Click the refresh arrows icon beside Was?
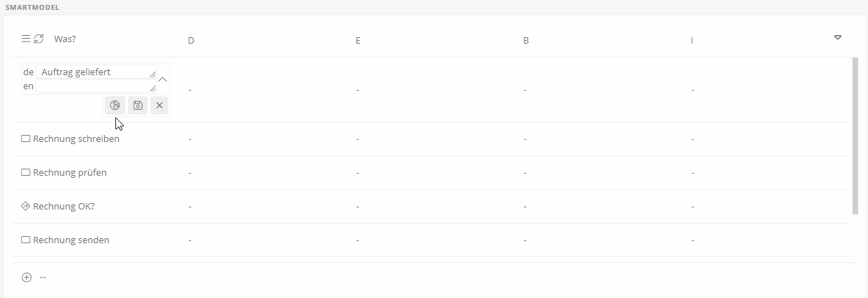The image size is (868, 298). point(39,39)
